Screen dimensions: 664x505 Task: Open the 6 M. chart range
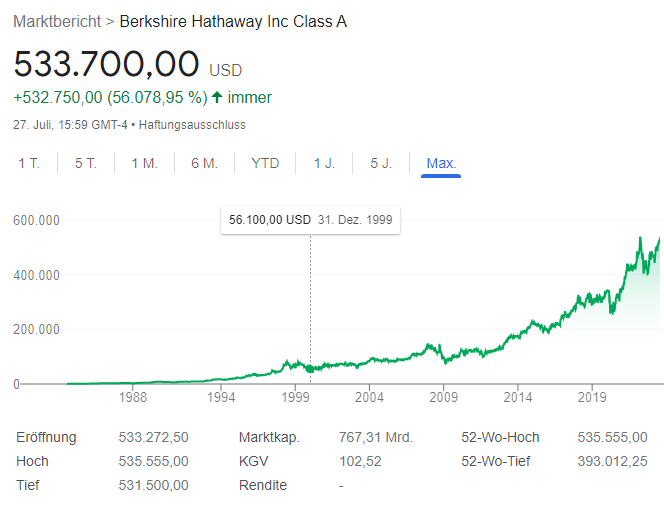click(204, 163)
